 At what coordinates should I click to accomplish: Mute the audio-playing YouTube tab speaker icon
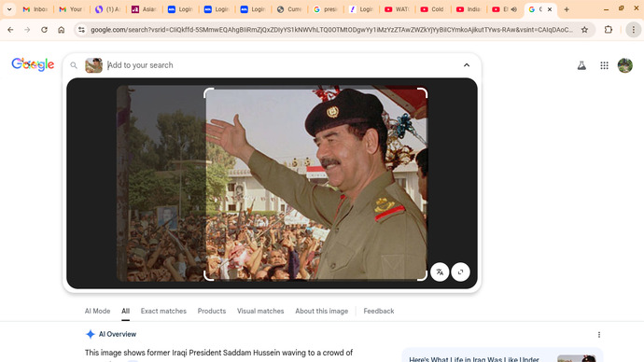(514, 9)
